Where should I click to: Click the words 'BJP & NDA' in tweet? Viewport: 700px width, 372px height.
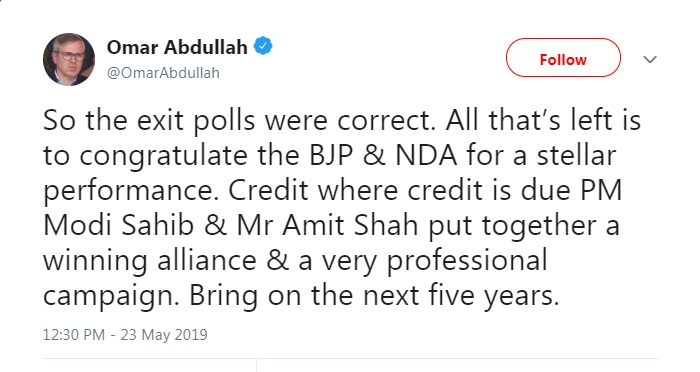(x=383, y=155)
